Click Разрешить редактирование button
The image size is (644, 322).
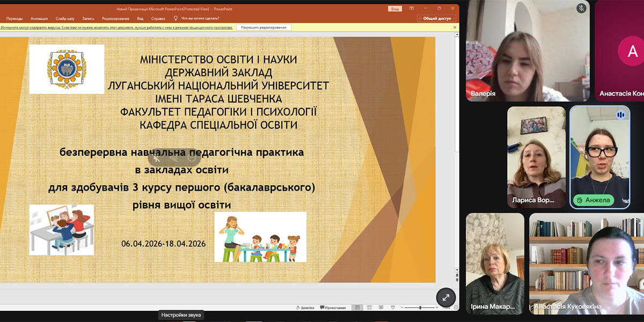pyautogui.click(x=264, y=27)
